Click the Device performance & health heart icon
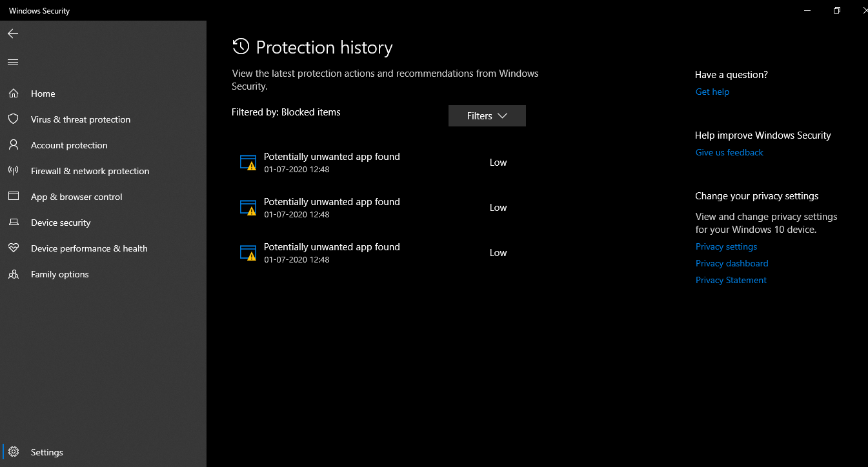This screenshot has height=467, width=868. [x=13, y=248]
